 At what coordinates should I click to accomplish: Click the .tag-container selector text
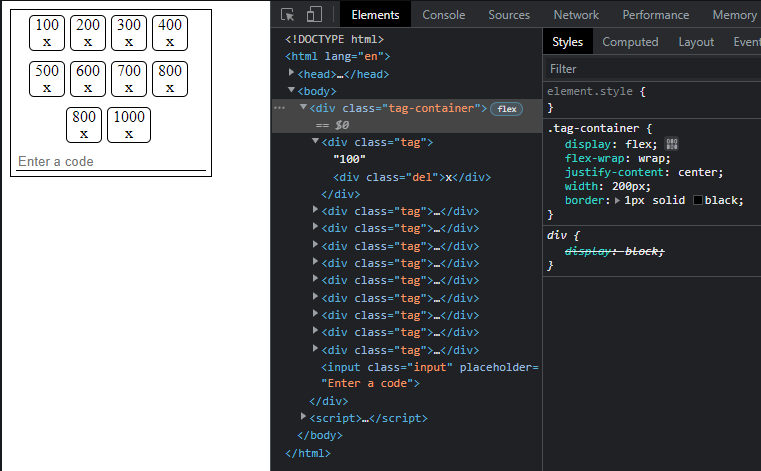pos(593,128)
